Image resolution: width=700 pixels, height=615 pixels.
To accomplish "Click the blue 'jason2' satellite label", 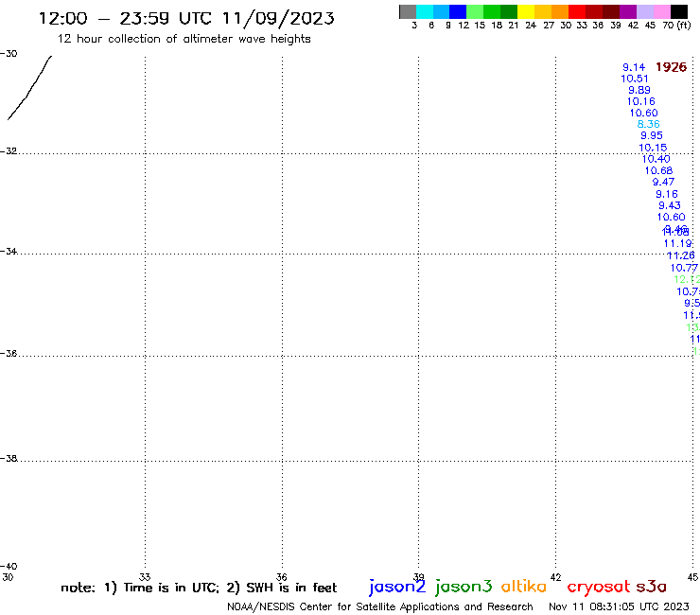I will pyautogui.click(x=397, y=587).
